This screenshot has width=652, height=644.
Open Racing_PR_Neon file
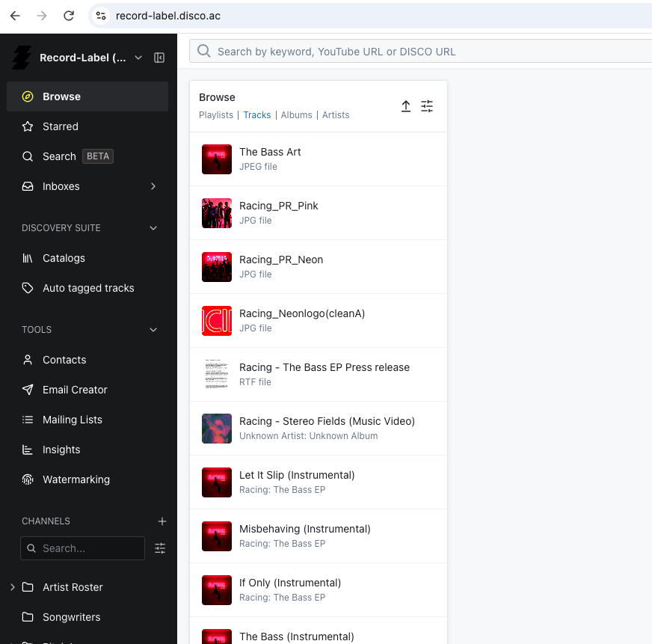tap(281, 260)
